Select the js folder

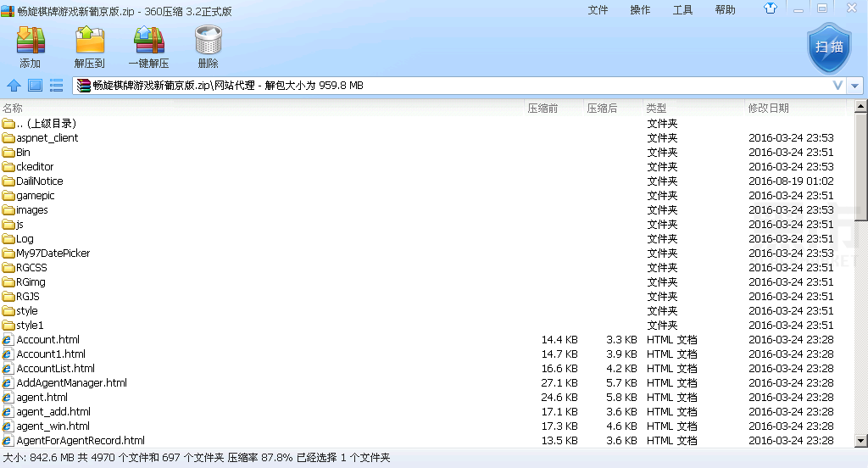[426, 225]
